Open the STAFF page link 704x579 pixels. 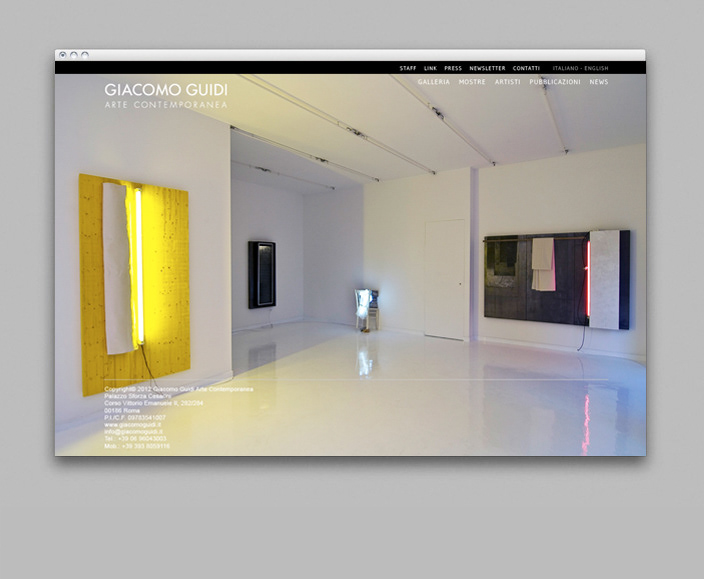coord(408,68)
